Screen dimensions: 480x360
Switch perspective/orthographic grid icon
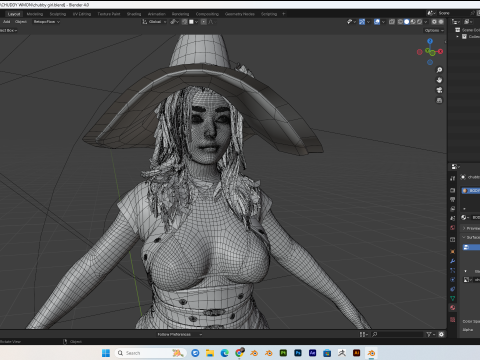439,100
